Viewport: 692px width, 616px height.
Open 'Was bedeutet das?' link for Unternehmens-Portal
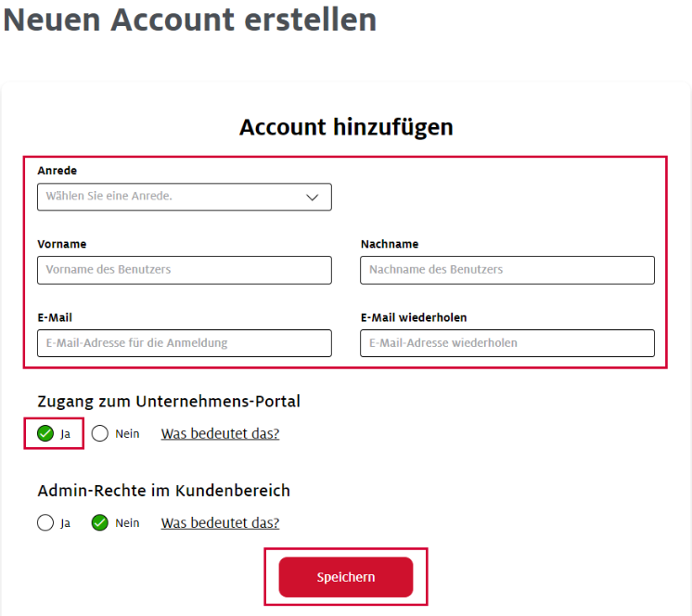tap(220, 433)
